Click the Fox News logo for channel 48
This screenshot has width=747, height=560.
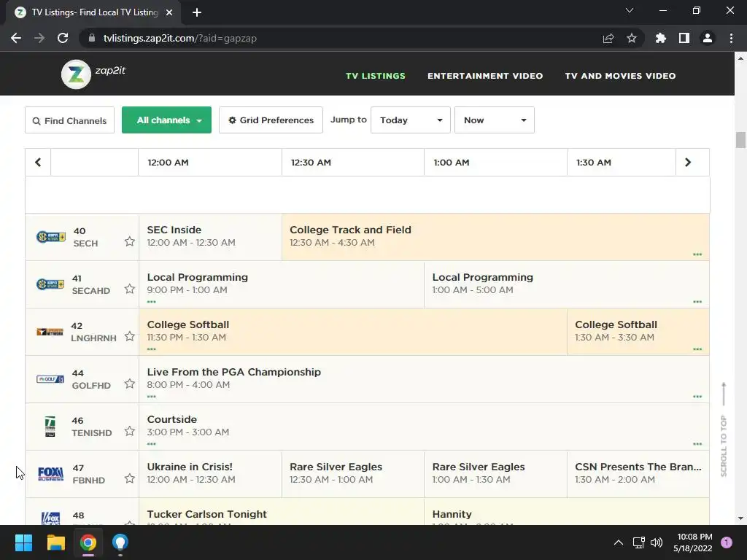coord(50,518)
